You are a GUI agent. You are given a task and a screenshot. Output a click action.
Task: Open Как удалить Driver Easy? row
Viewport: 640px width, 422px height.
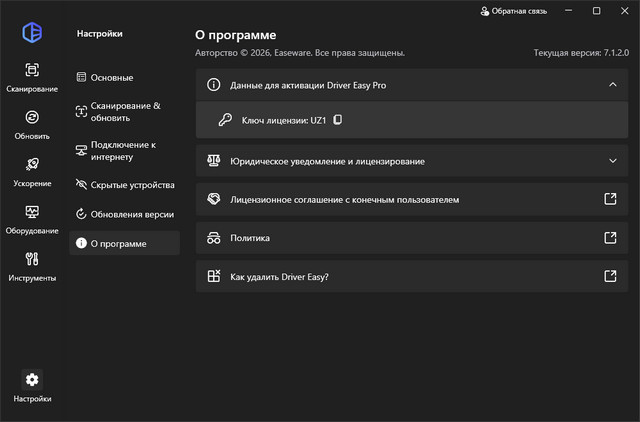coord(412,276)
